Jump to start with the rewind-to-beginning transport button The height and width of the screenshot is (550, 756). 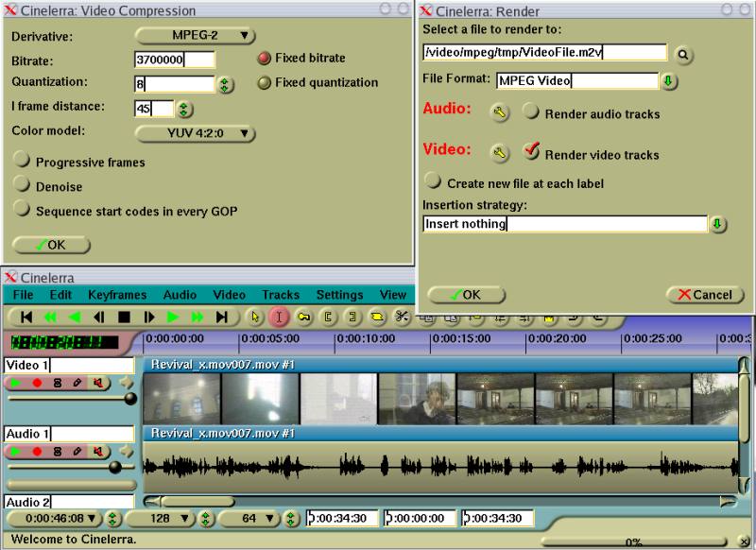point(26,317)
